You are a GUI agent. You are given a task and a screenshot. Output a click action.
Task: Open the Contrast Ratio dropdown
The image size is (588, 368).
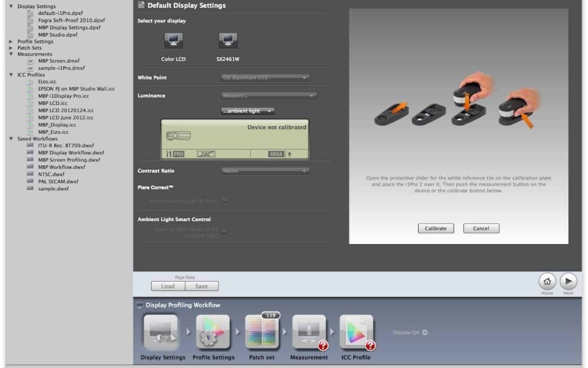click(265, 171)
